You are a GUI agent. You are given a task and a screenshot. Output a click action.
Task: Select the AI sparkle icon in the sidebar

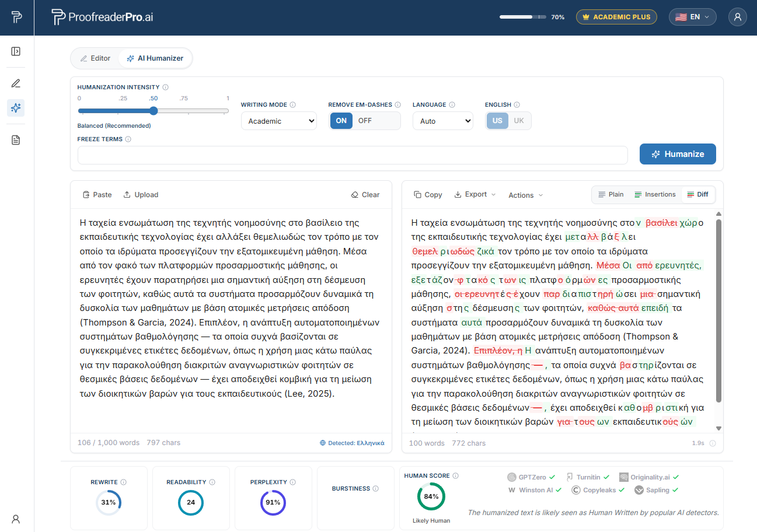point(16,108)
